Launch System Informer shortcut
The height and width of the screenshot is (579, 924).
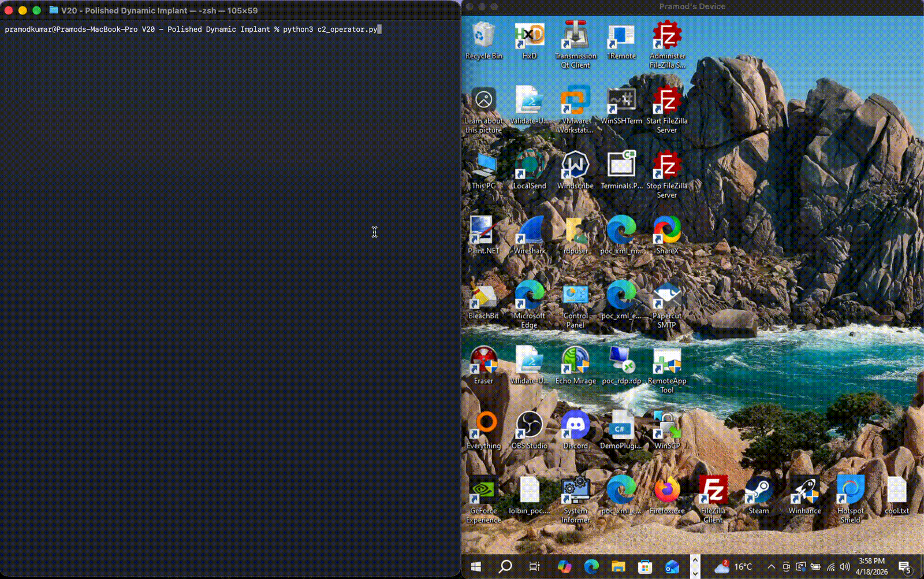[575, 500]
